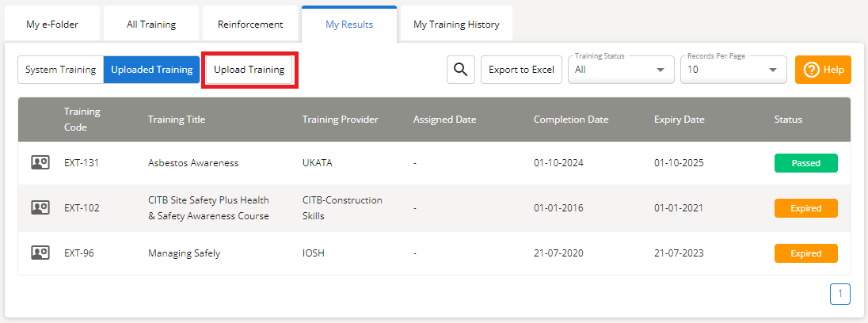This screenshot has width=868, height=323.
Task: Click page number 1 in pagination
Action: click(x=840, y=294)
